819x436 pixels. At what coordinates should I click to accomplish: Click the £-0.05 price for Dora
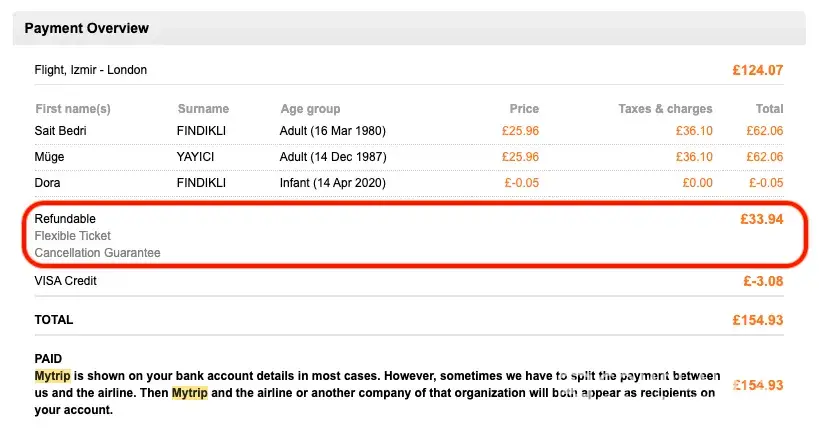[520, 183]
